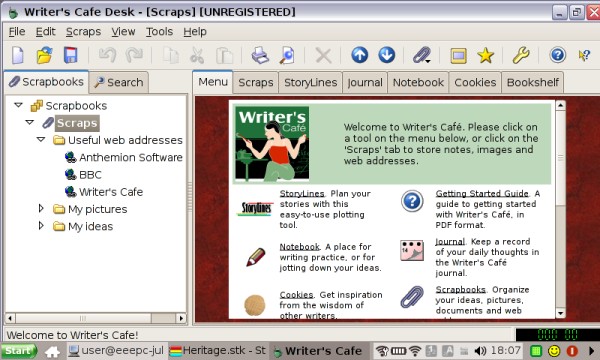The image size is (600, 360).
Task: Click the blue Move Up arrow icon
Action: pyautogui.click(x=359, y=55)
